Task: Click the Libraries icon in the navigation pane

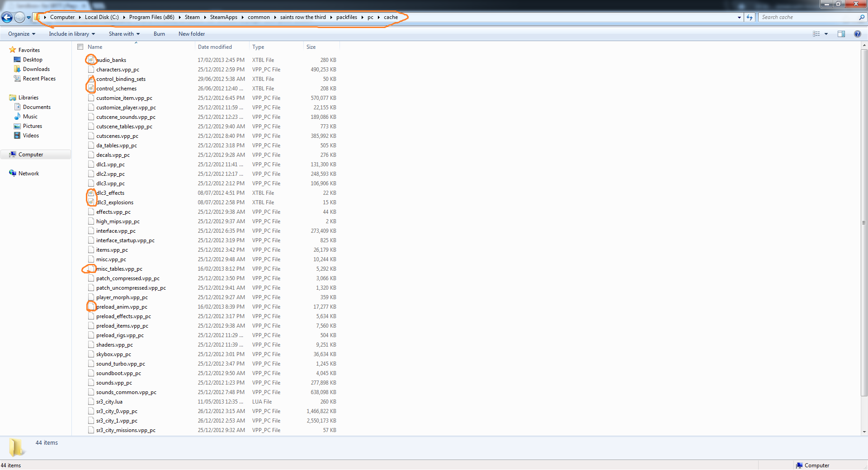Action: (x=13, y=98)
